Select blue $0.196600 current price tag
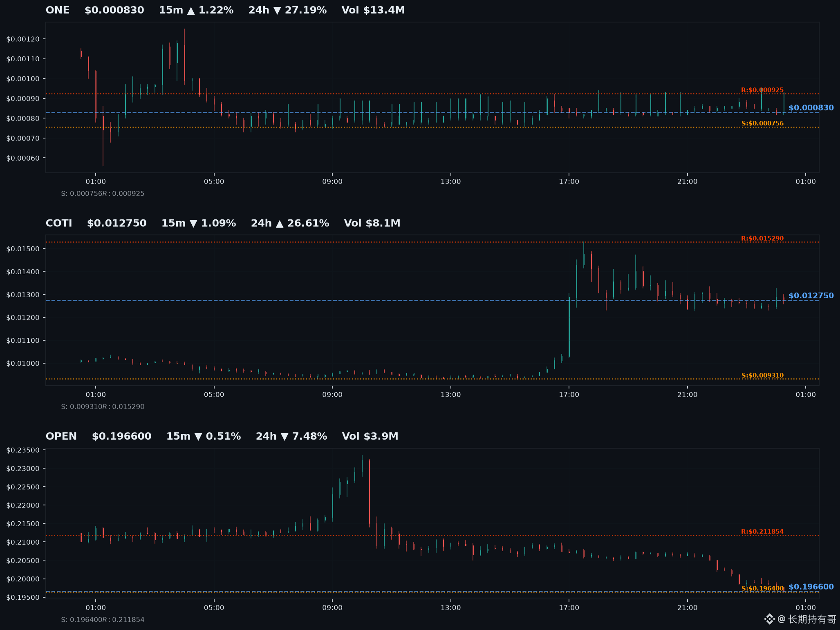This screenshot has width=840, height=630. coord(811,587)
